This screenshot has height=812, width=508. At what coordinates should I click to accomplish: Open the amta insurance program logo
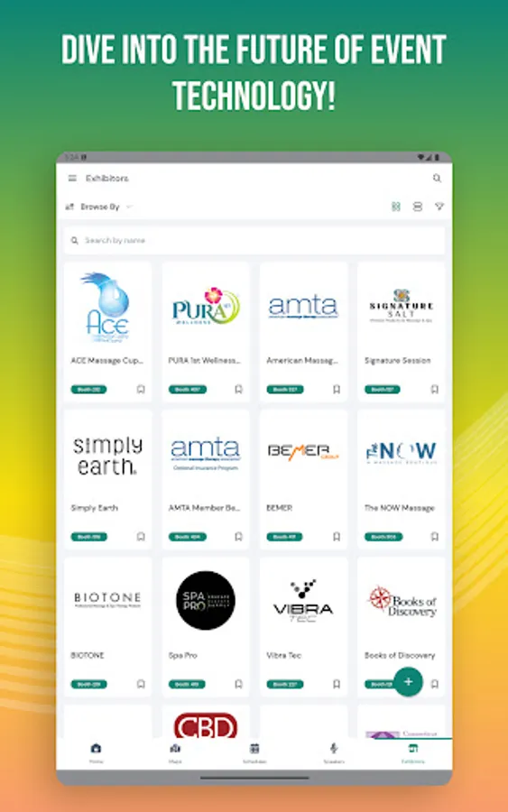(206, 454)
